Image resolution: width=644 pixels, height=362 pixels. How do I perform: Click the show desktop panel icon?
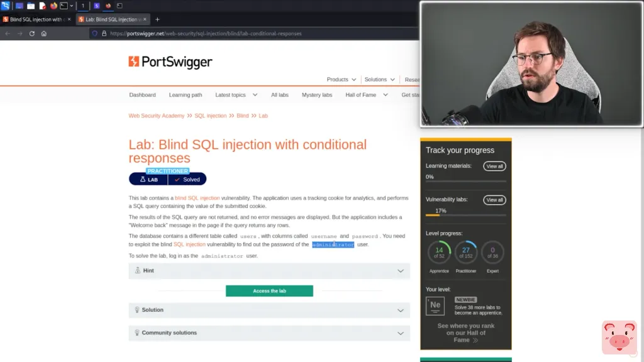coord(19,6)
